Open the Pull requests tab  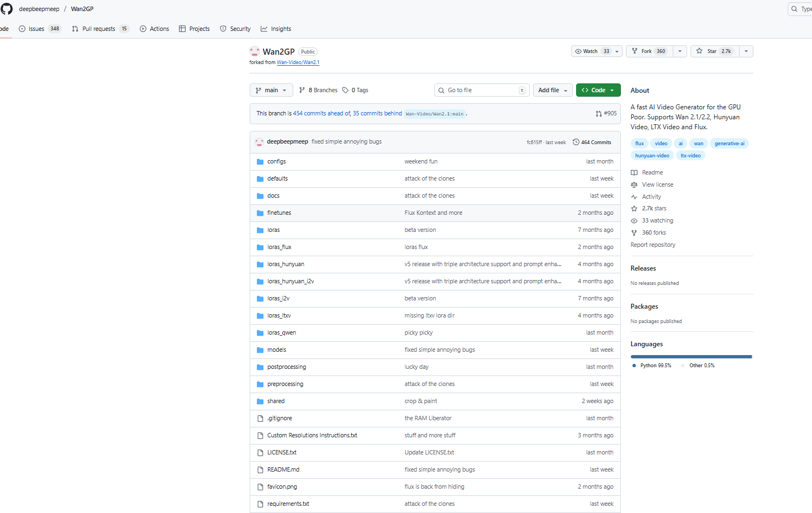coord(100,29)
